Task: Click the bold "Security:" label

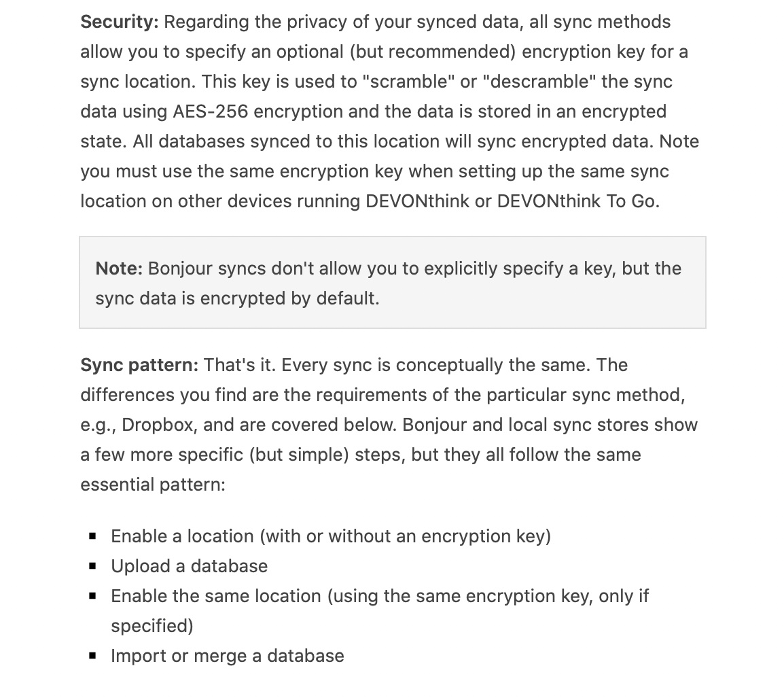Action: [x=119, y=22]
